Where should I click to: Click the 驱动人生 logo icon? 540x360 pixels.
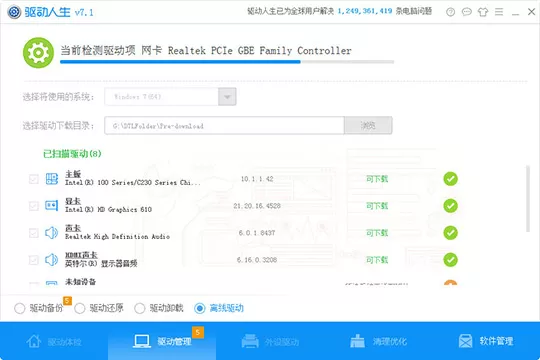14,12
